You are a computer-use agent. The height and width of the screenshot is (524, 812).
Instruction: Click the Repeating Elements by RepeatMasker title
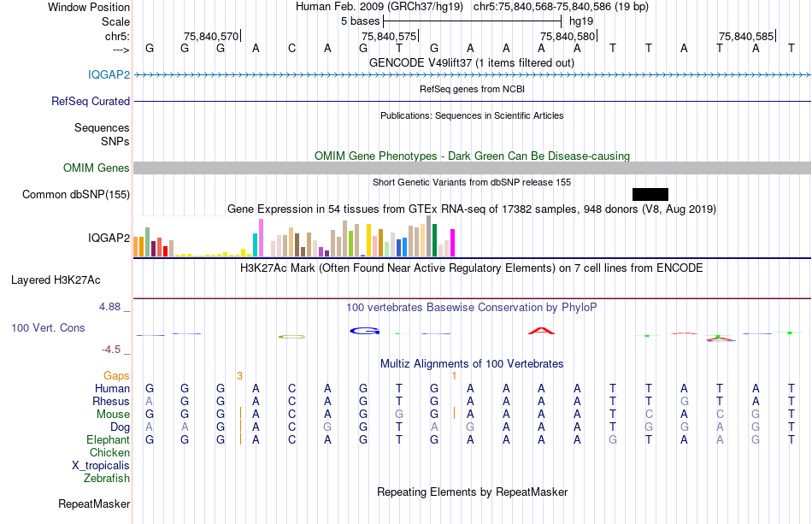coord(472,492)
